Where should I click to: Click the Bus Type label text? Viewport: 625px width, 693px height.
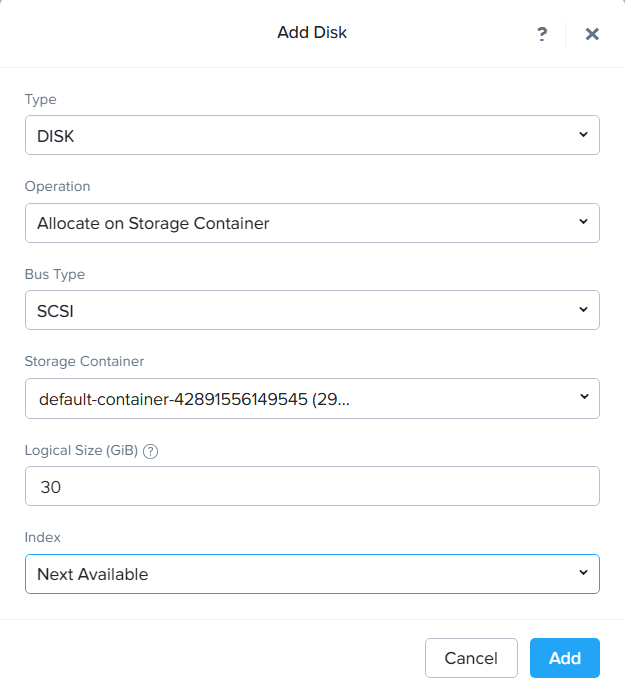pyautogui.click(x=55, y=274)
